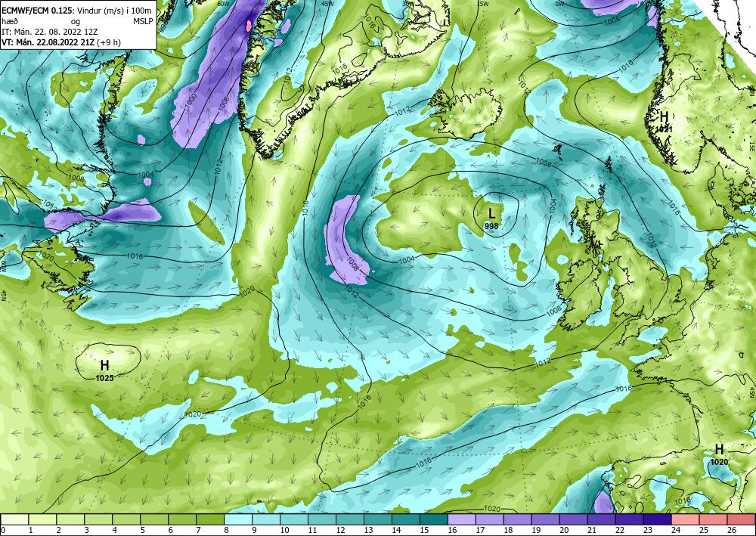The height and width of the screenshot is (536, 756).
Task: Click the legend scale number 20
Action: coord(564,530)
